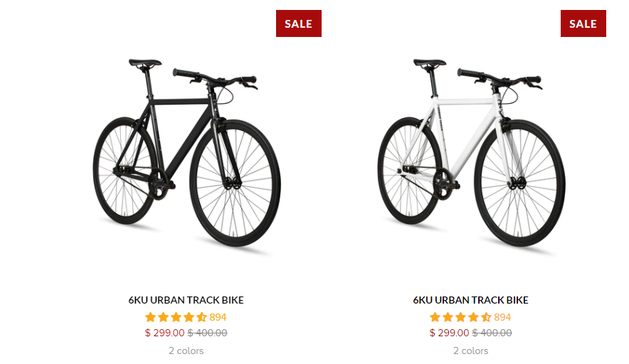View the 2 colors option for the white bike

point(471,350)
